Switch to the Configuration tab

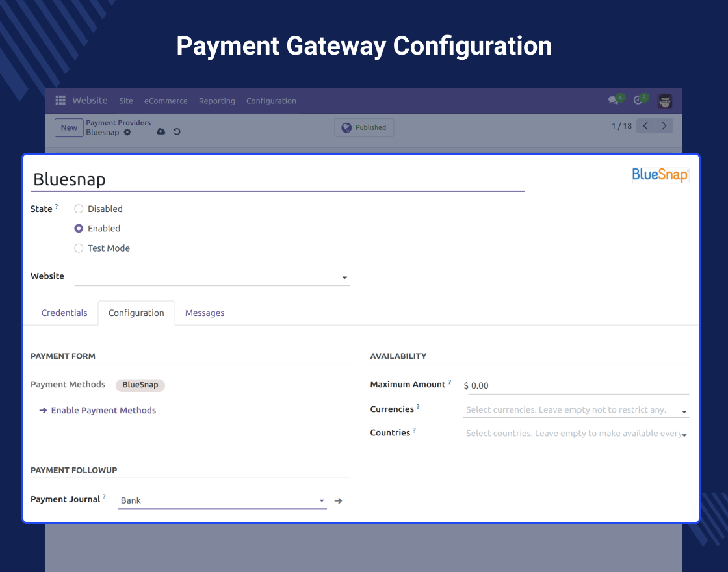(136, 313)
